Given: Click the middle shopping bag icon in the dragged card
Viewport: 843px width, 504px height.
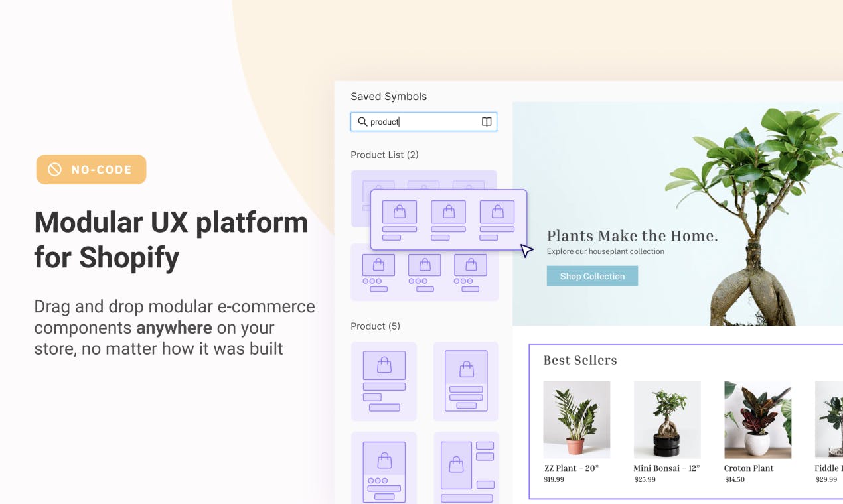Looking at the screenshot, I should (449, 212).
